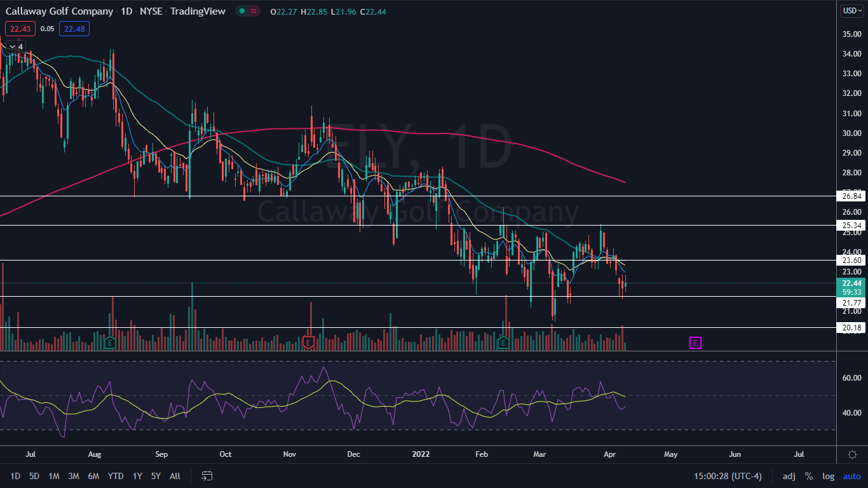This screenshot has height=488, width=868.
Task: Open the Go to date calendar icon
Action: point(207,476)
